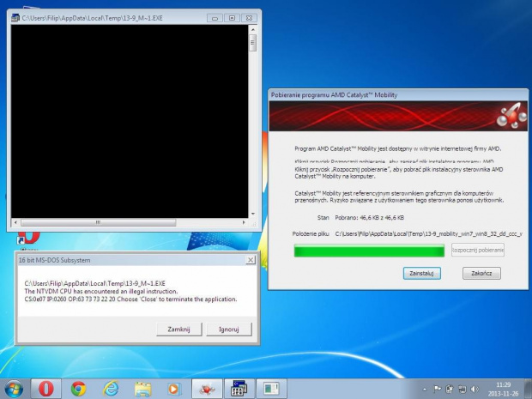The width and height of the screenshot is (532, 399).
Task: Switch to the MS-DOS Subsystem dialog taskbar button
Action: pyautogui.click(x=271, y=389)
